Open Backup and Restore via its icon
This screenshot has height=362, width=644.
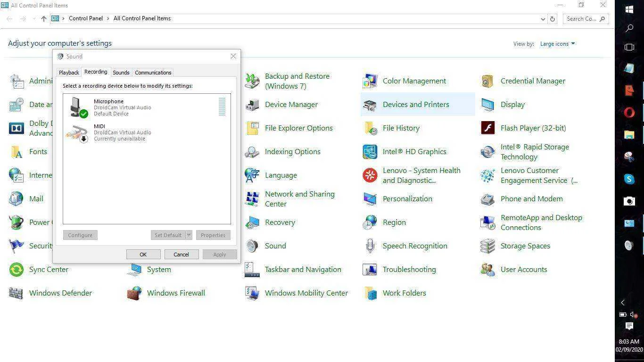252,81
